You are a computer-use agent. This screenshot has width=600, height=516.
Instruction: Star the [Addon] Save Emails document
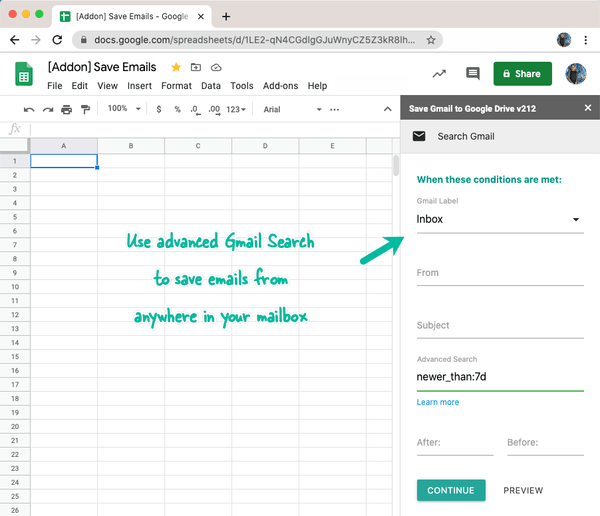coord(176,67)
